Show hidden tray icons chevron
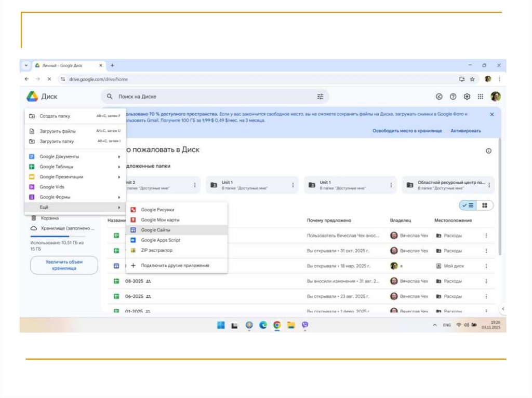This screenshot has height=398, width=532. [x=435, y=325]
